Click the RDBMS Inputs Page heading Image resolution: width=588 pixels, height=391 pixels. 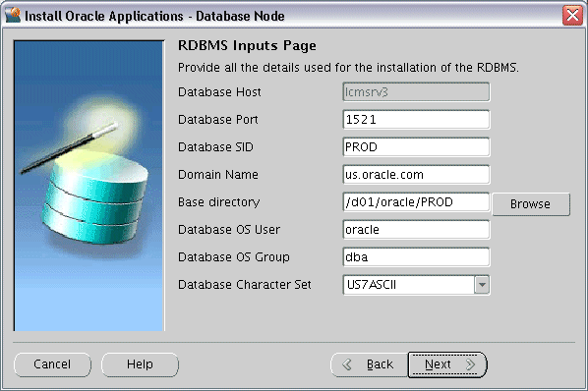click(247, 46)
